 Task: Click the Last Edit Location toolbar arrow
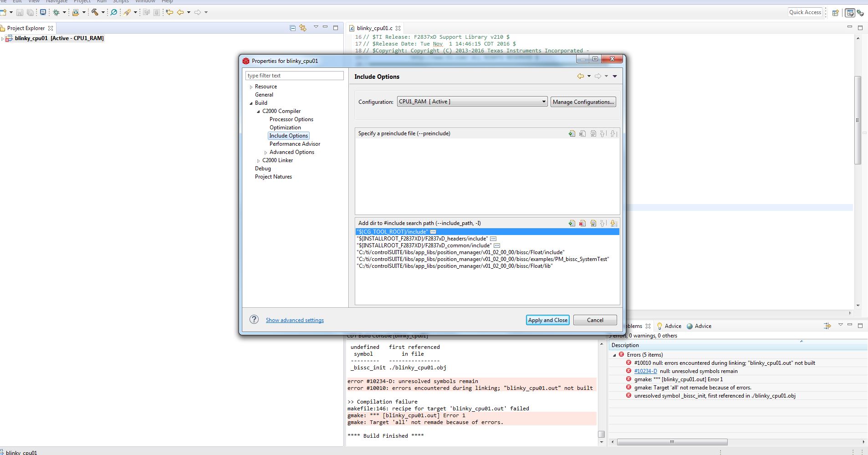point(169,12)
